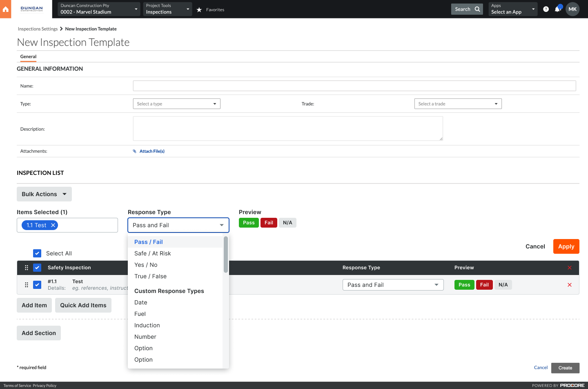Screen dimensions: 588x389
Task: Open the notifications bell
Action: click(x=558, y=9)
